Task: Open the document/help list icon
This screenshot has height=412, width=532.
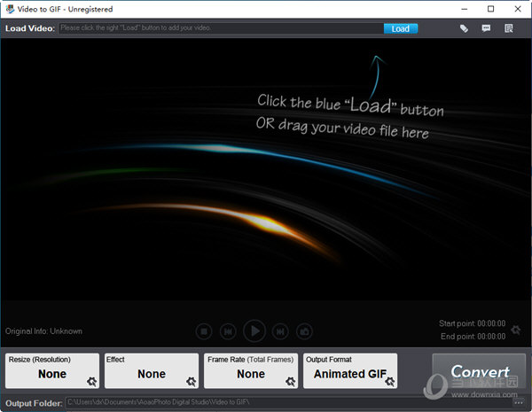Action: [508, 28]
